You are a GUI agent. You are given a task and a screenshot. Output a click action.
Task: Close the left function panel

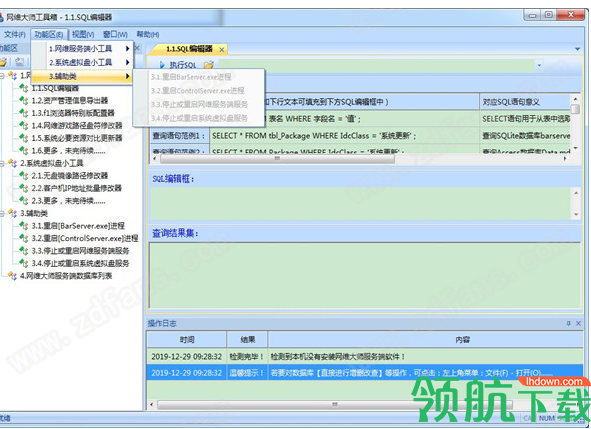(137, 48)
